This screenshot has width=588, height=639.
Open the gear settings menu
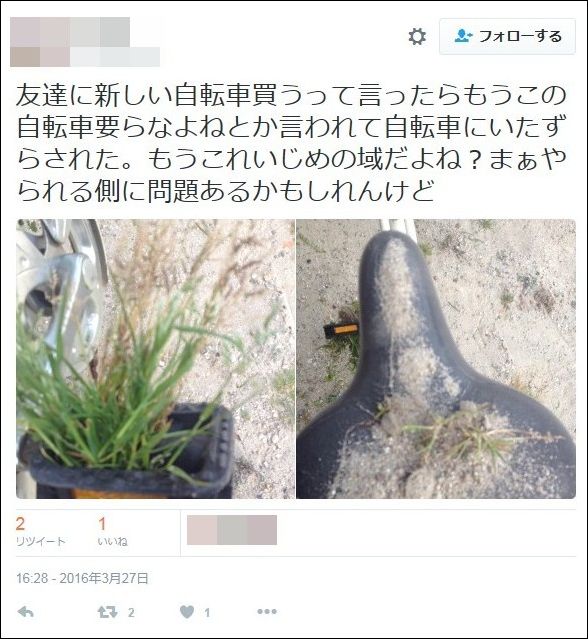click(417, 37)
